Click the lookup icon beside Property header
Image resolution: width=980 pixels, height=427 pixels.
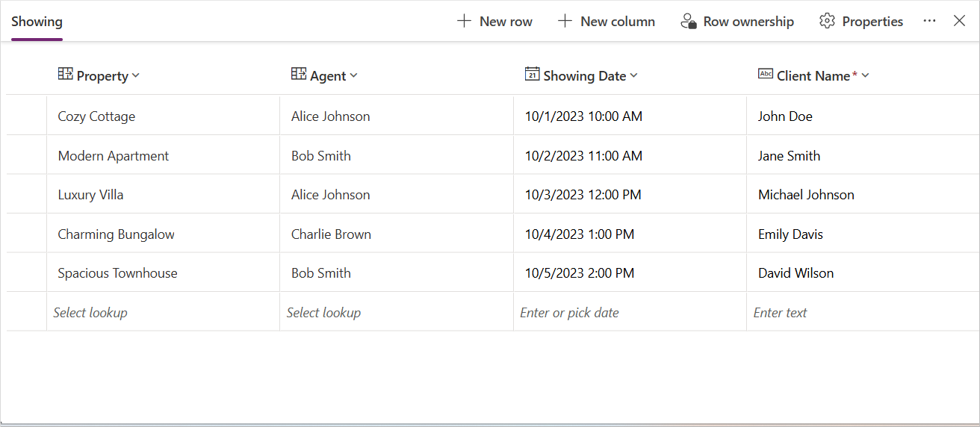(x=65, y=74)
